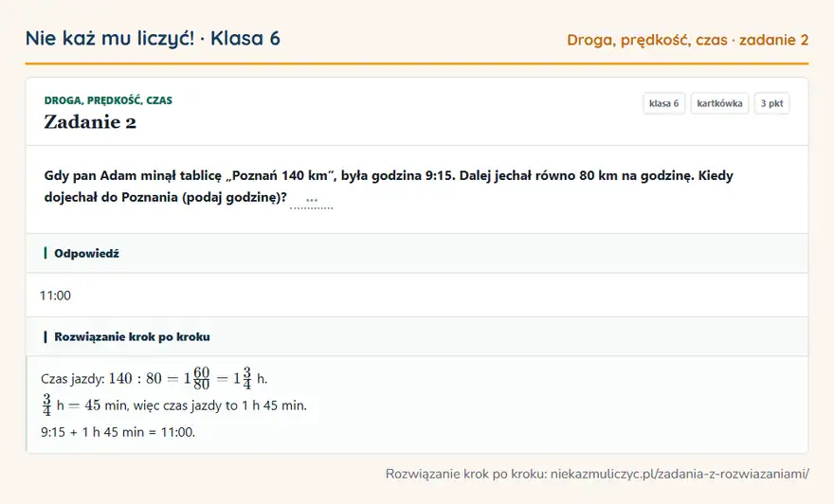This screenshot has width=834, height=504.
Task: Click the dotted answer blank after the question
Action: [x=311, y=201]
